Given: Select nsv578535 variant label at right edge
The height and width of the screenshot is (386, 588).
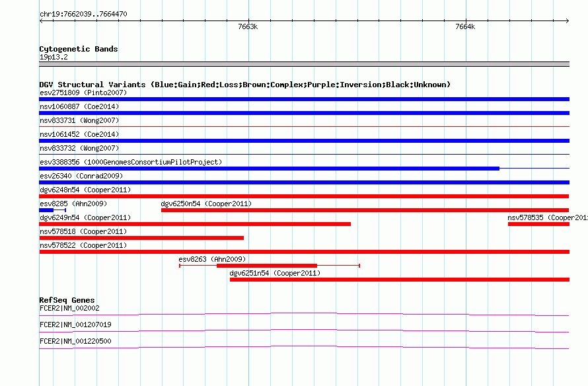Looking at the screenshot, I should tap(548, 217).
